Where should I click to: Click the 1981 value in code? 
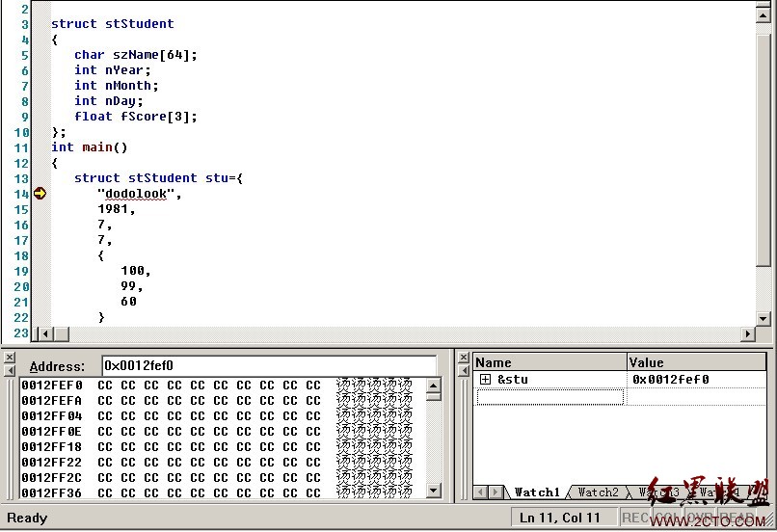pos(113,208)
